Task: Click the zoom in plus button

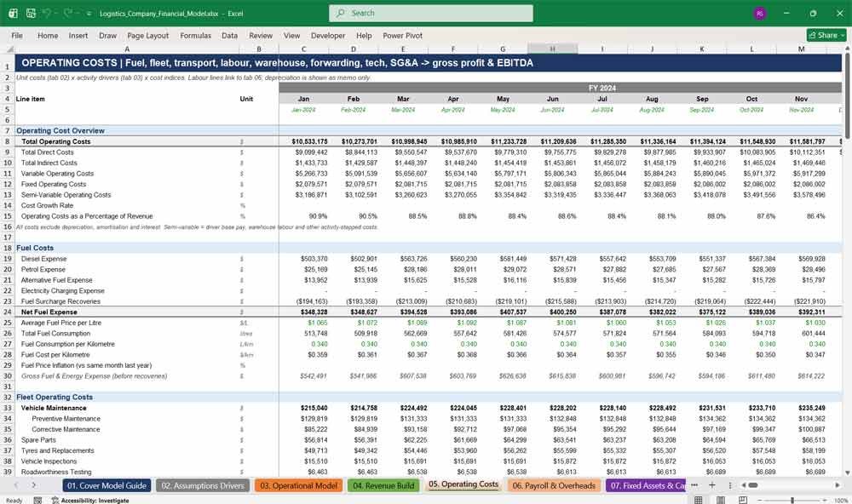Action: click(x=826, y=500)
